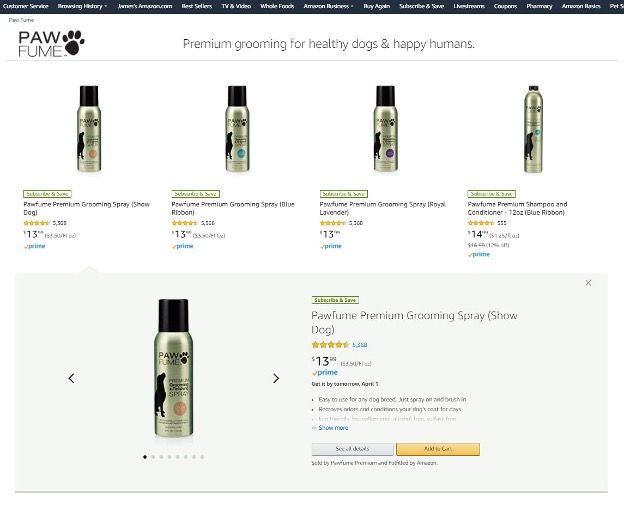Click the 5,358 reviews count link
This screenshot has width=624, height=512.
[360, 345]
